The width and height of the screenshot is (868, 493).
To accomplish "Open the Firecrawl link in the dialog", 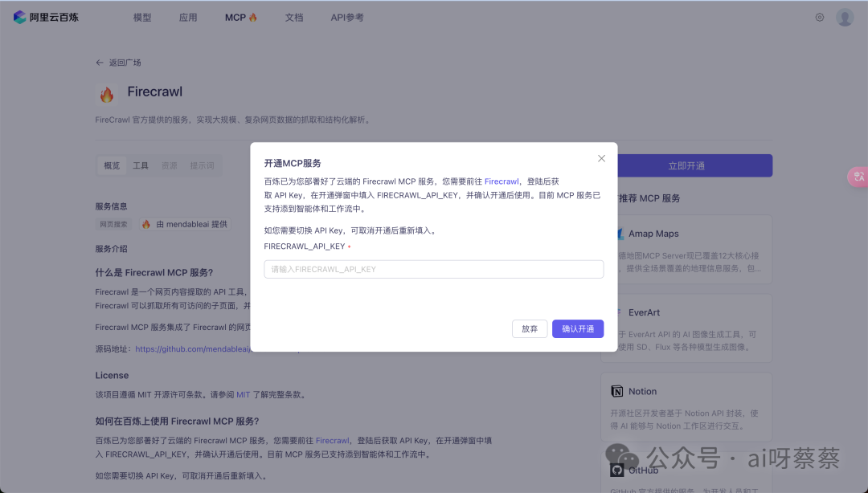I will click(x=502, y=181).
